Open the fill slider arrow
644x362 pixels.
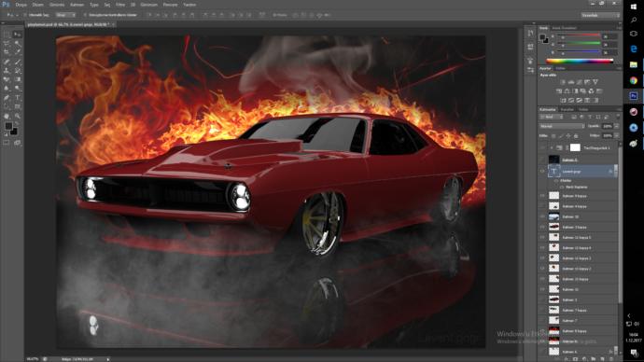click(616, 135)
